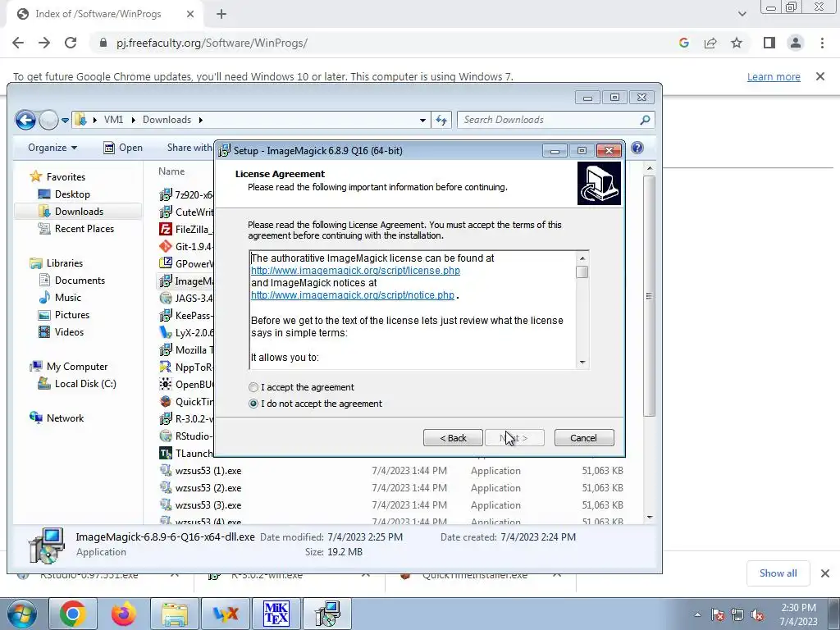The height and width of the screenshot is (630, 840).
Task: Open the Organize menu
Action: (x=52, y=148)
